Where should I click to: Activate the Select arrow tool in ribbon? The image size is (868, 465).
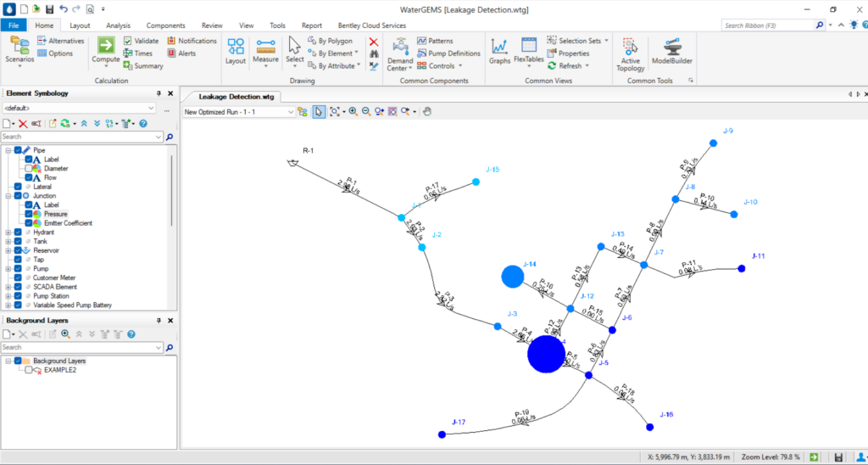tap(294, 51)
